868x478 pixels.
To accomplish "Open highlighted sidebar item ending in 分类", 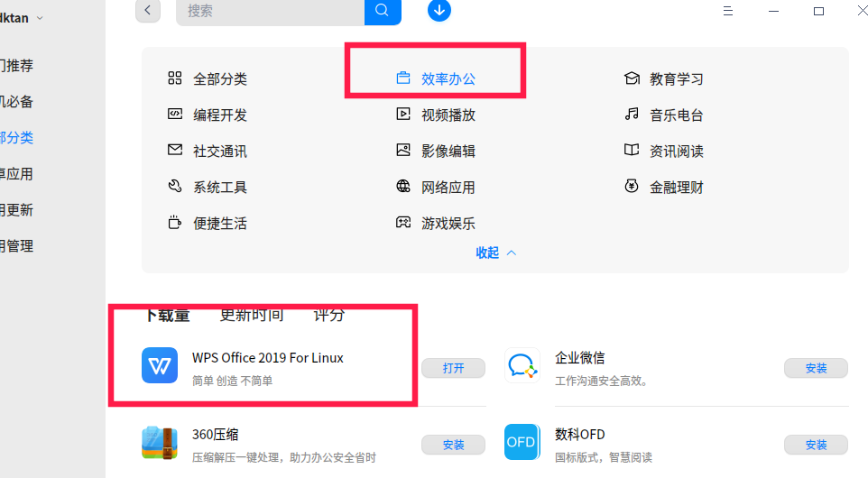I will tap(16, 138).
